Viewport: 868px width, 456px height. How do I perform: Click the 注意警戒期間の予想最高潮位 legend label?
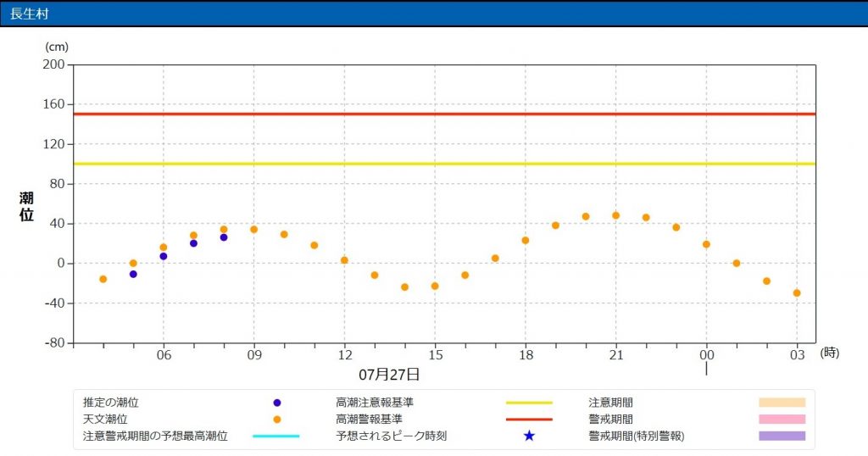155,436
